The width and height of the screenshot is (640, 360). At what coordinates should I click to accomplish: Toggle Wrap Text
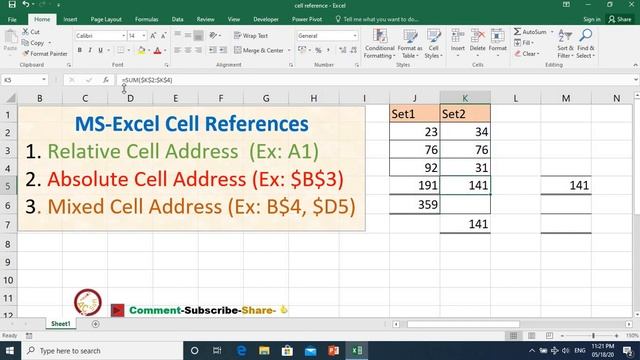point(251,36)
